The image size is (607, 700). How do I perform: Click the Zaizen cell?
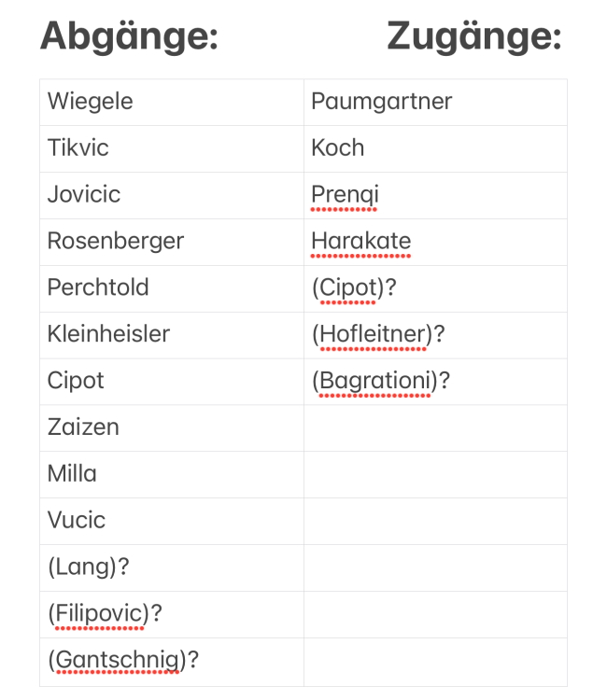pos(83,427)
